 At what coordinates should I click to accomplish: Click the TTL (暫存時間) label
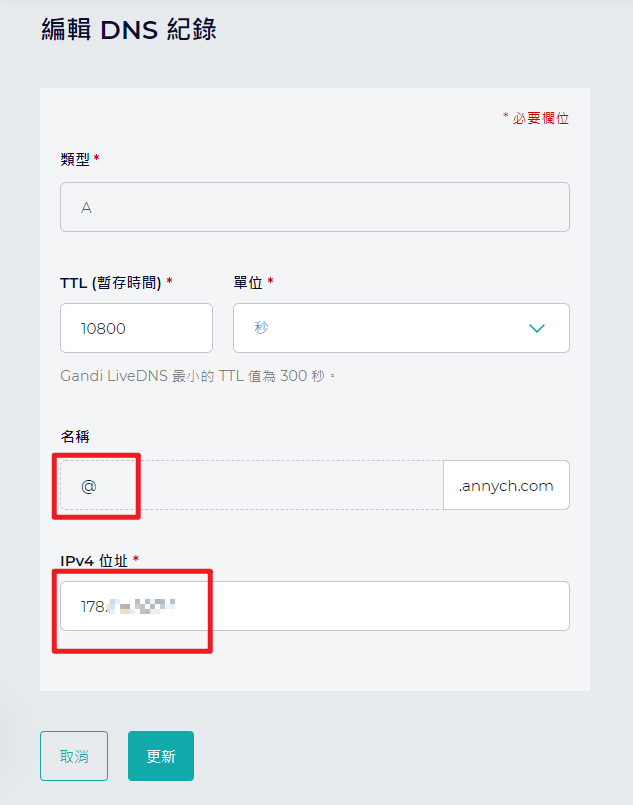tap(110, 282)
